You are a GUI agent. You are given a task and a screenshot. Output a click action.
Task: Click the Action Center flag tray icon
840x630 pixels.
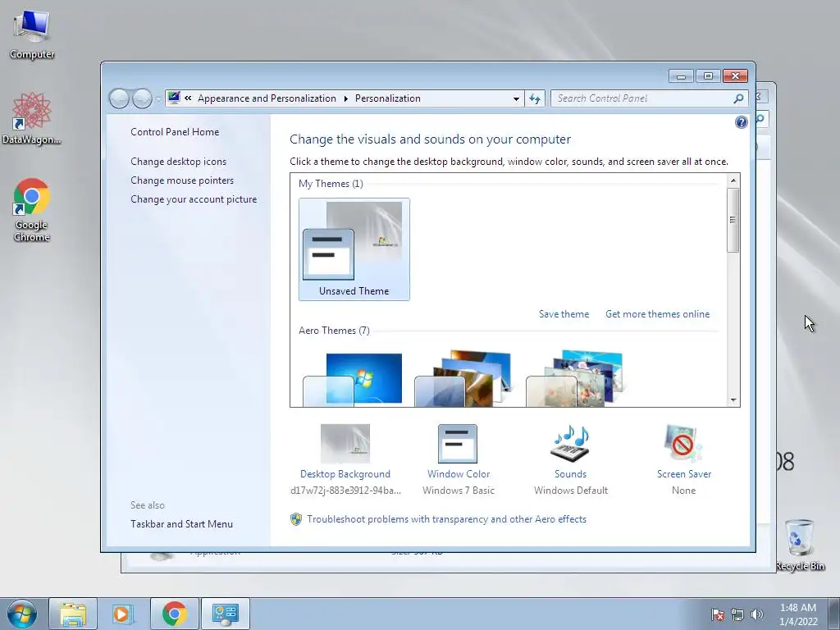718,614
